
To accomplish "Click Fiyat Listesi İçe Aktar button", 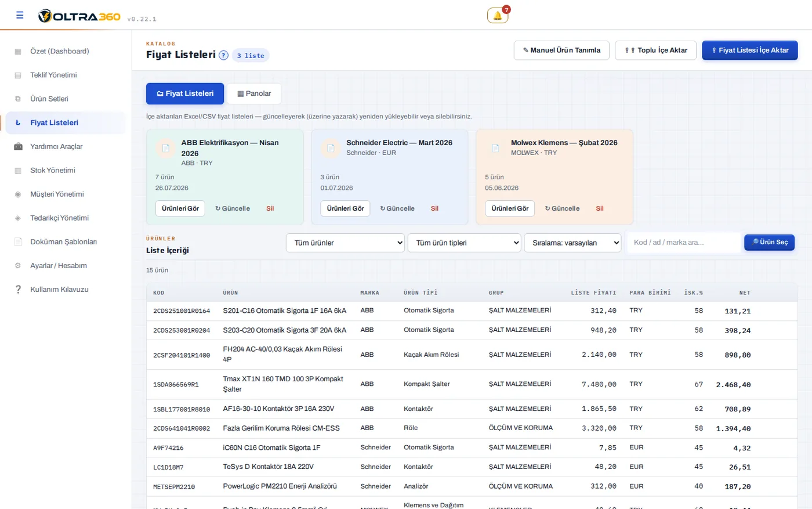I will [750, 50].
